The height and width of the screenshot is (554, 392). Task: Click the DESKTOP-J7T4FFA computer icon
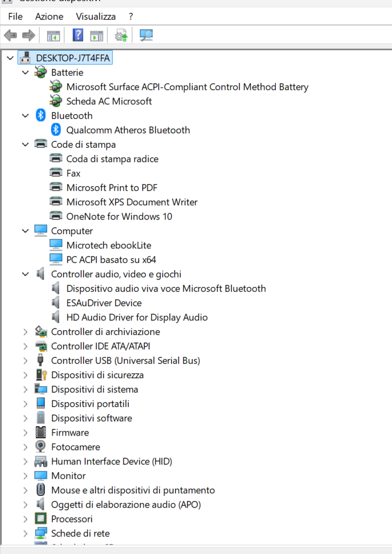tap(26, 58)
